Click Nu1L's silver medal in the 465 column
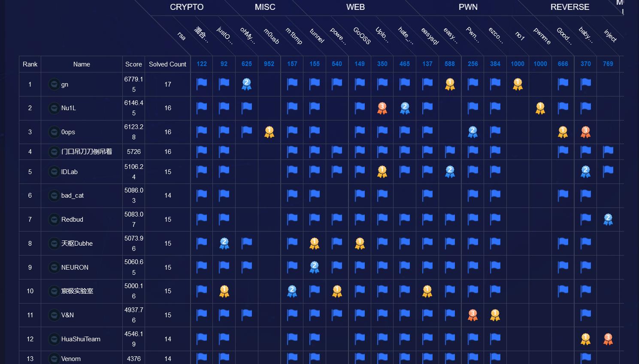This screenshot has width=639, height=364. [x=405, y=108]
